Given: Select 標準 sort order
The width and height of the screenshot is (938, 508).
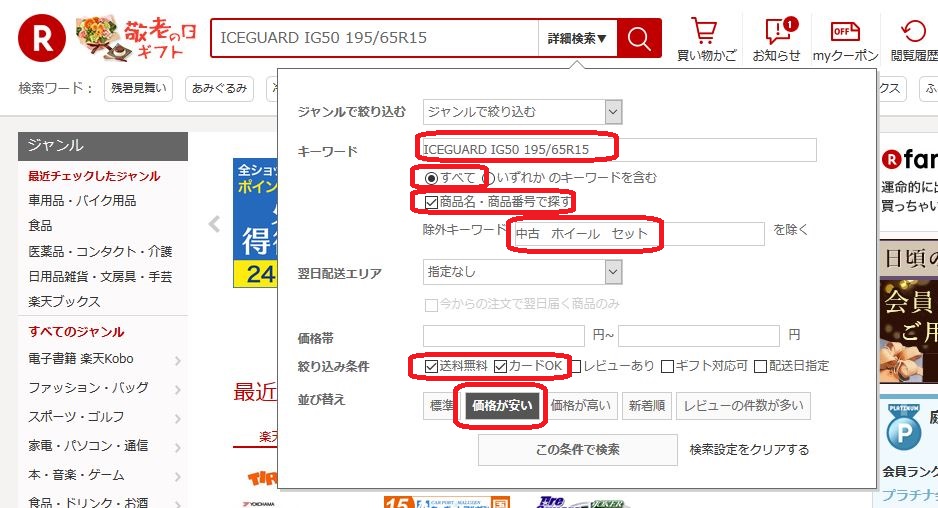Looking at the screenshot, I should pos(441,406).
